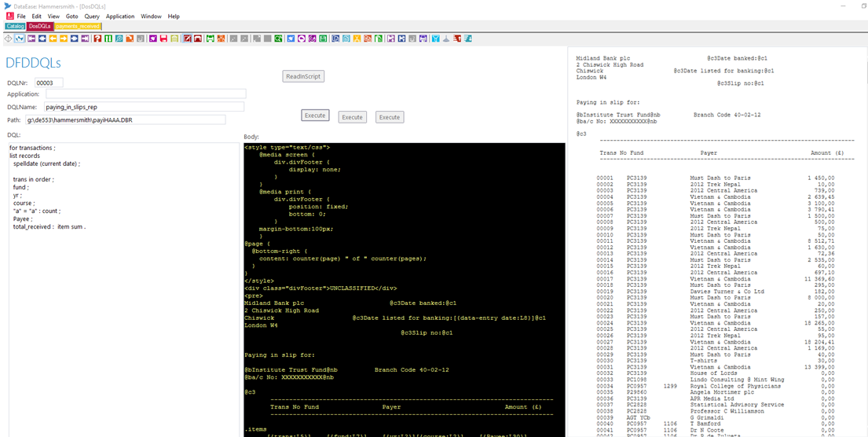The image size is (868, 437).
Task: Click 'Statistical Advisory Service' payer row
Action: pos(737,405)
